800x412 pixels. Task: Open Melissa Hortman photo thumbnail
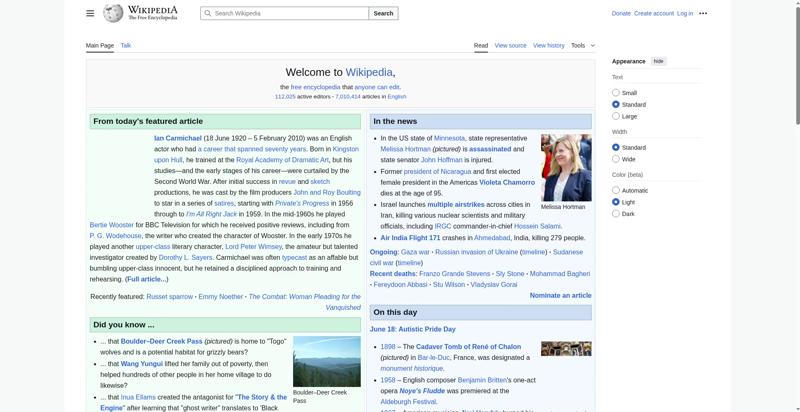566,168
